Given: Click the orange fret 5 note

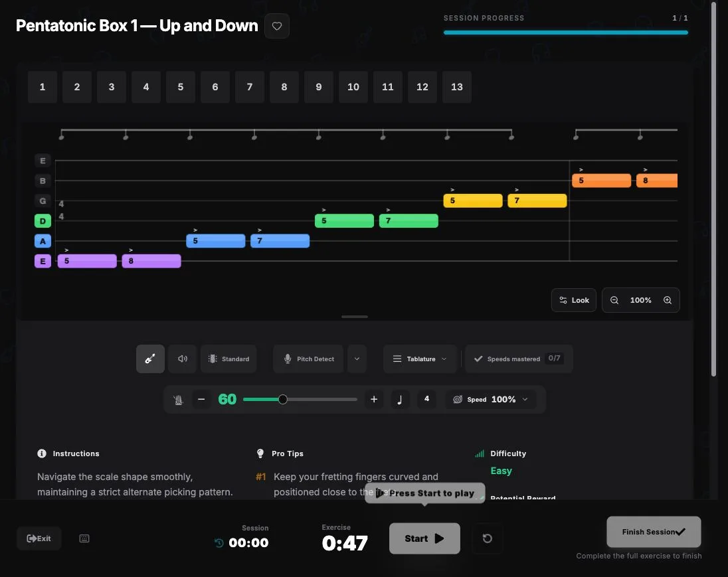Looking at the screenshot, I should [601, 181].
